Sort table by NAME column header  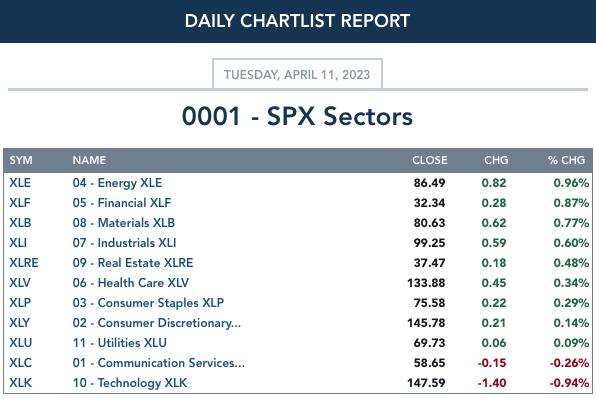(89, 160)
